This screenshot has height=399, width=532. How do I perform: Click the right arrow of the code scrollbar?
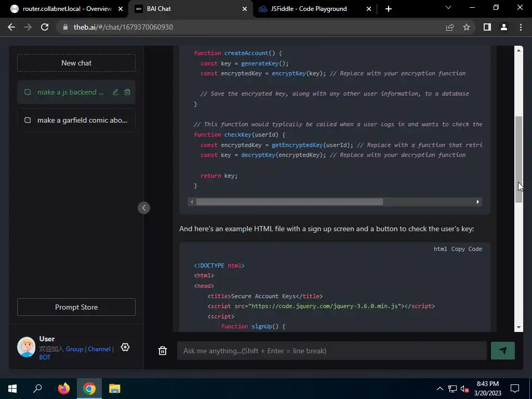[478, 202]
